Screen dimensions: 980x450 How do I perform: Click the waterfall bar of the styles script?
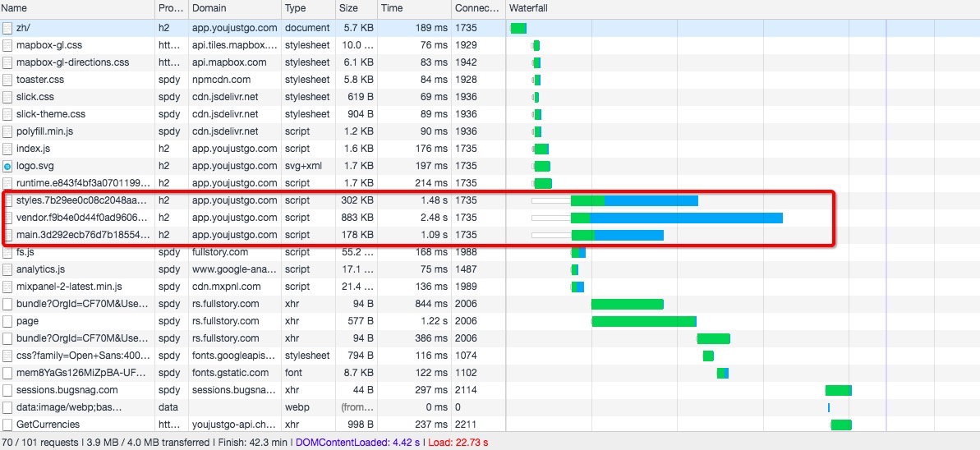(634, 200)
